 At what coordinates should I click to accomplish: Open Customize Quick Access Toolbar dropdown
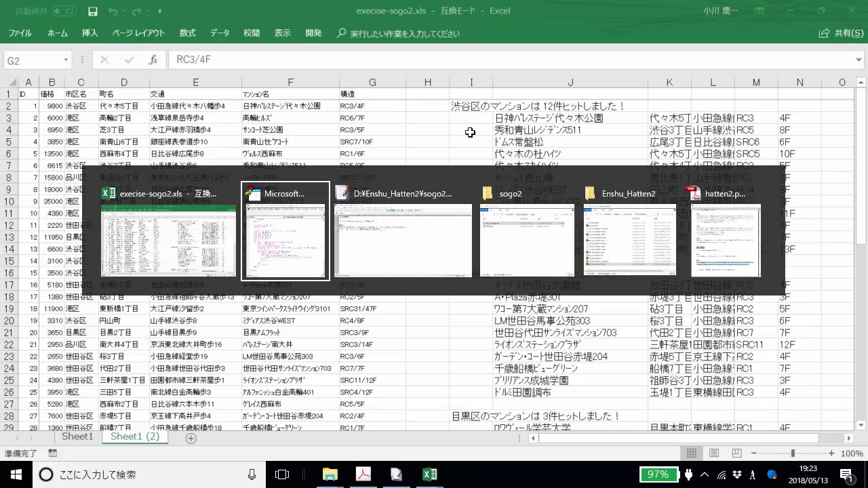(159, 12)
